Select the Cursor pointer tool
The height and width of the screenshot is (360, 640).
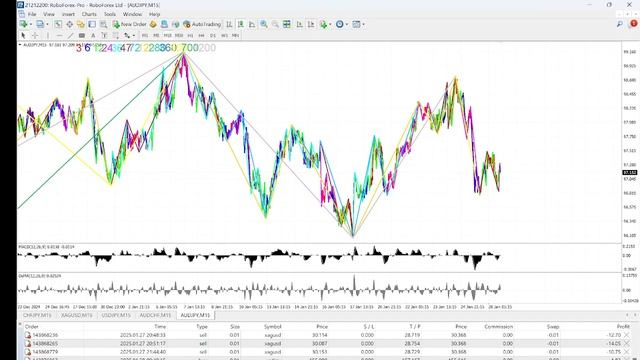[23, 36]
